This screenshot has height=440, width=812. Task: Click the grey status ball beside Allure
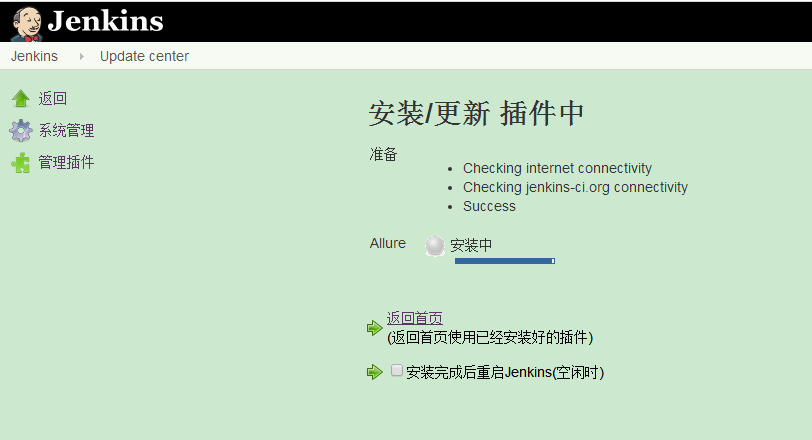(x=435, y=246)
